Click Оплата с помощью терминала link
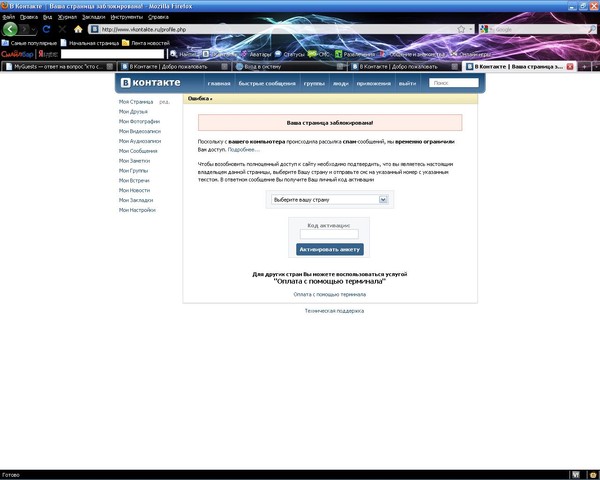This screenshot has height=480, width=600. (329, 294)
